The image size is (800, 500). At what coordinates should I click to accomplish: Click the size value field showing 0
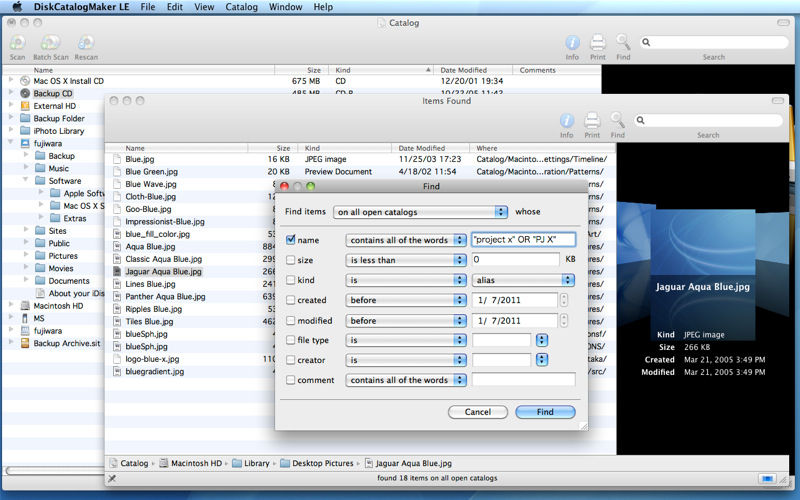(516, 260)
